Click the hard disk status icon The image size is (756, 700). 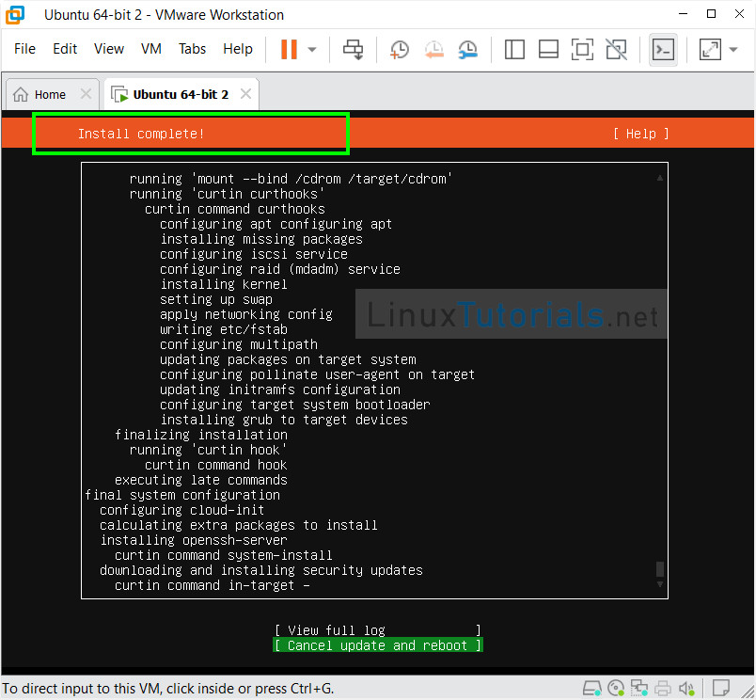pos(592,688)
